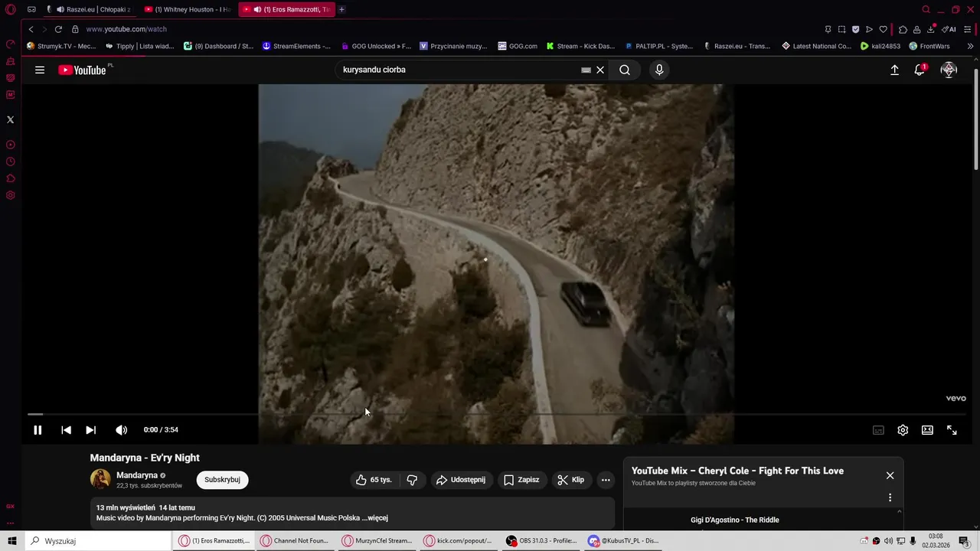Switch to the Whitney Houston tab
The width and height of the screenshot is (980, 551).
coord(188,9)
